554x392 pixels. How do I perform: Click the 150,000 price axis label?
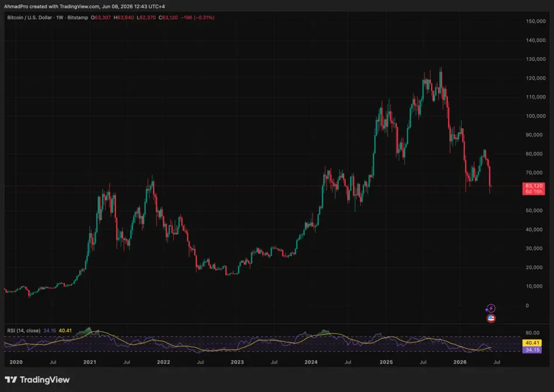(x=535, y=21)
